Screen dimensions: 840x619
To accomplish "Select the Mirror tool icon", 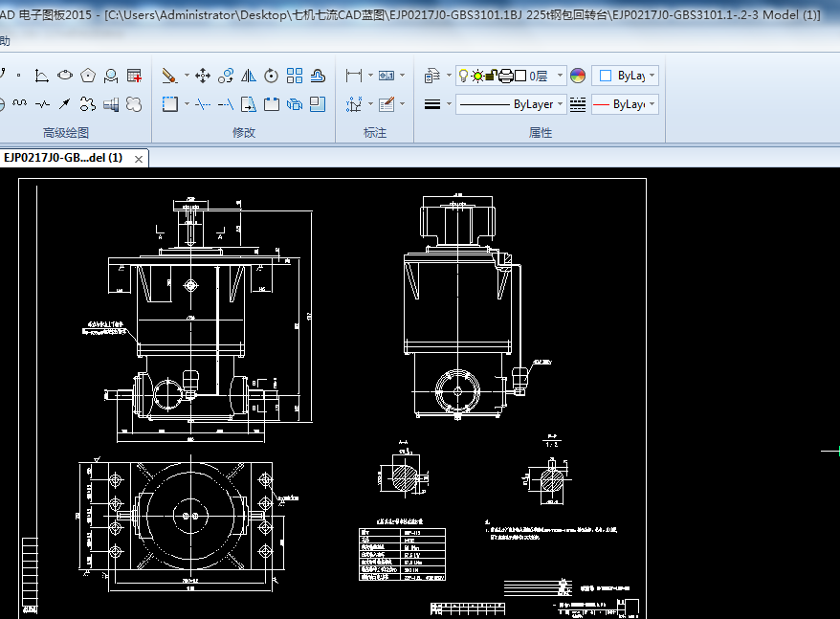I will [x=248, y=76].
